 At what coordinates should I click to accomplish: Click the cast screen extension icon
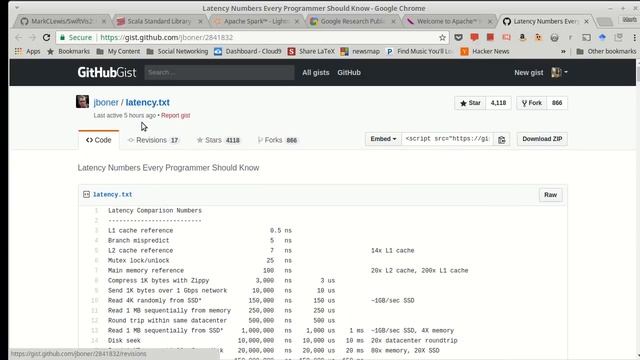click(x=586, y=38)
